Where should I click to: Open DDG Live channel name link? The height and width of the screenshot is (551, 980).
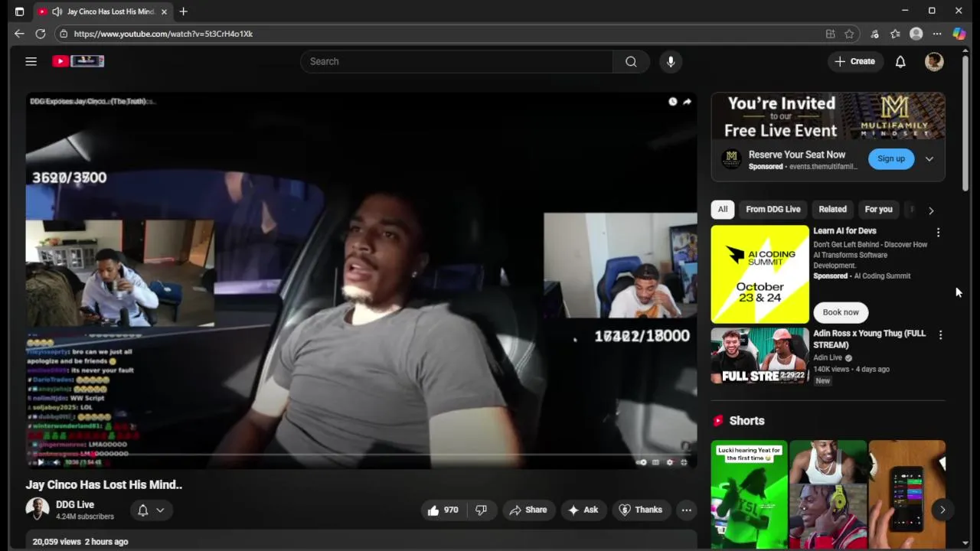click(75, 504)
